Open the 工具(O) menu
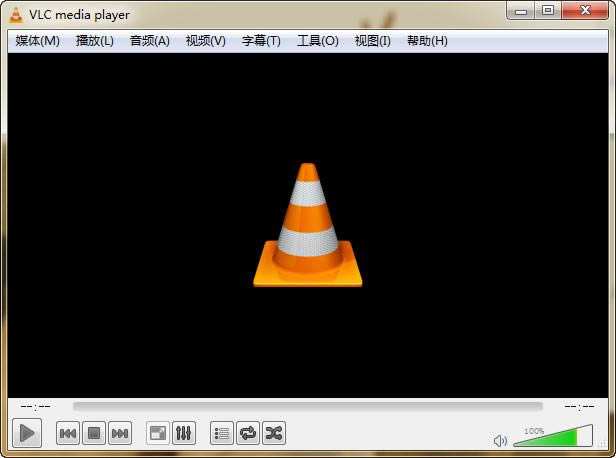Viewport: 616px width, 458px height. point(317,40)
